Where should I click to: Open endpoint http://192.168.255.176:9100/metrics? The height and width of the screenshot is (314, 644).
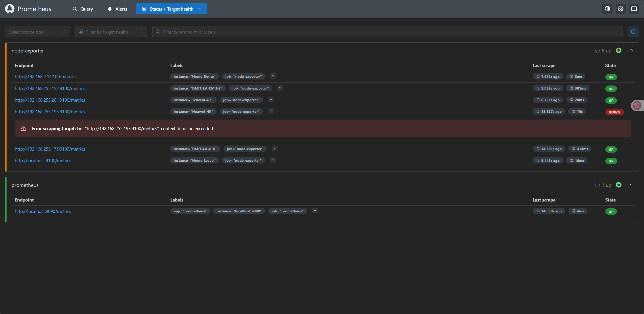[50, 149]
